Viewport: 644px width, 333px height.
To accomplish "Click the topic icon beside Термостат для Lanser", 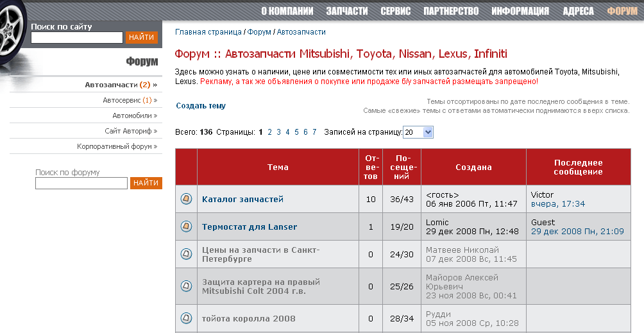I will pyautogui.click(x=186, y=226).
